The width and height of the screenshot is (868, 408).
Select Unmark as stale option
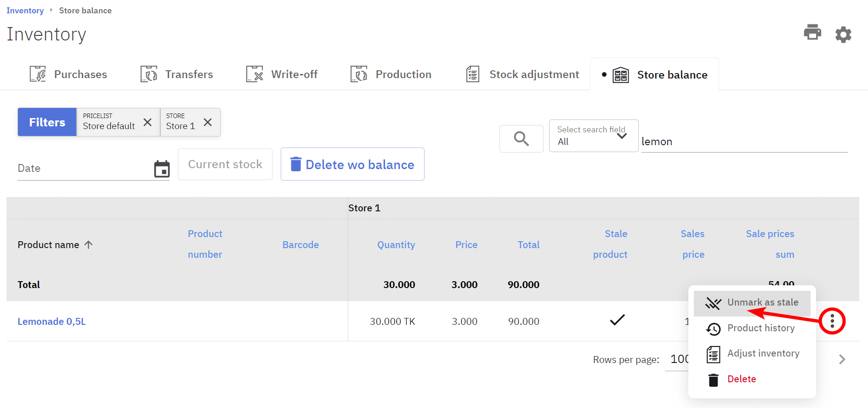click(x=762, y=303)
